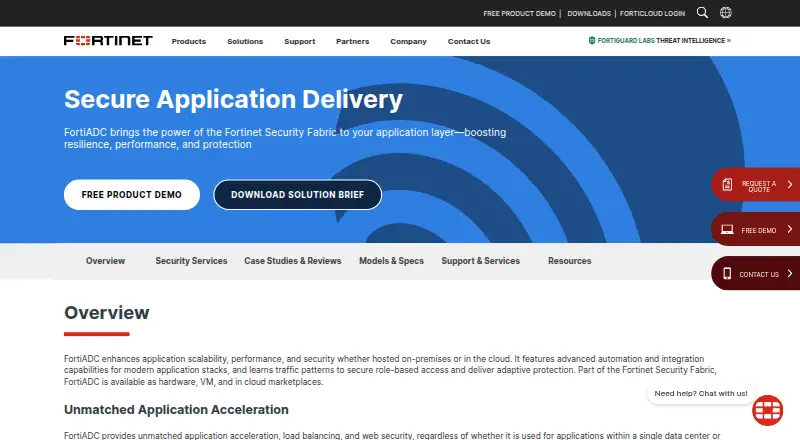The image size is (800, 440).
Task: Click the Fortinet logo
Action: point(108,41)
